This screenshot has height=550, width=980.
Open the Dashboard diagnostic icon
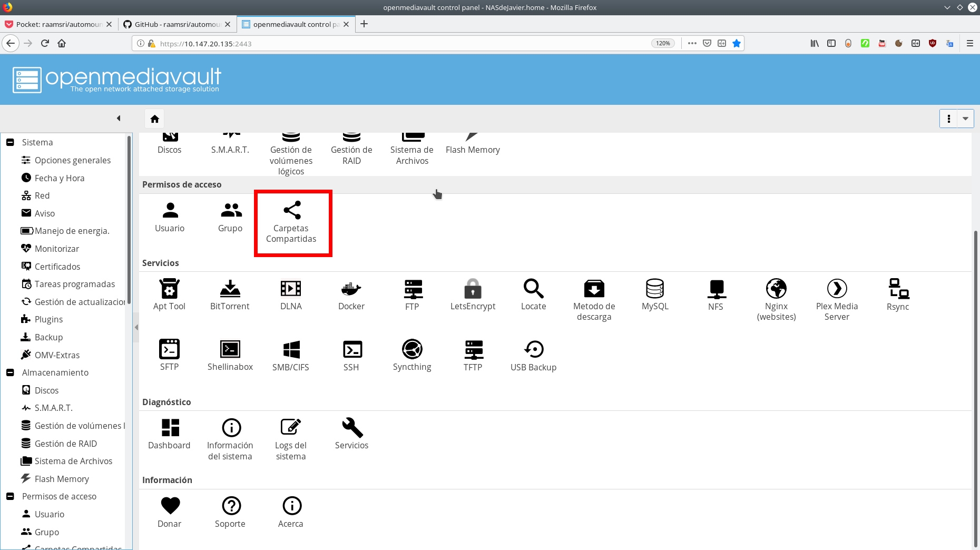coord(169,434)
